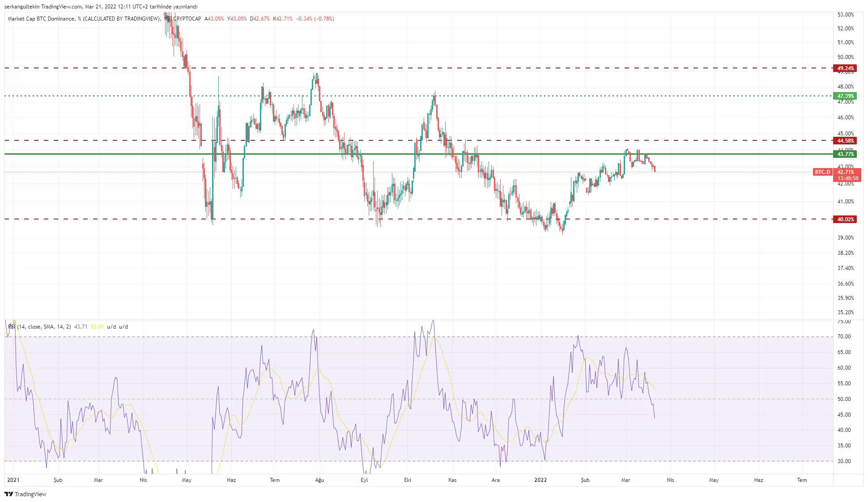868x502 pixels.
Task: Click the serkangultekin TradingView.com publisher text
Action: (x=43, y=7)
